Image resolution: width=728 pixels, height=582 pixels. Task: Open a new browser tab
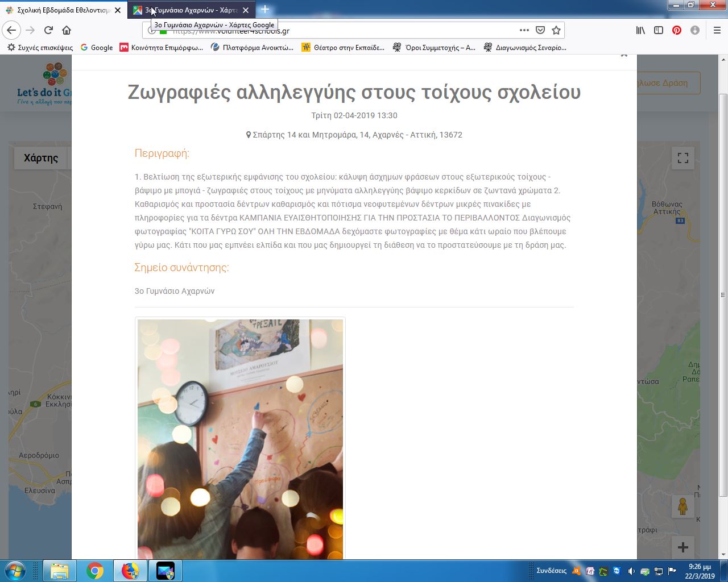coord(265,10)
